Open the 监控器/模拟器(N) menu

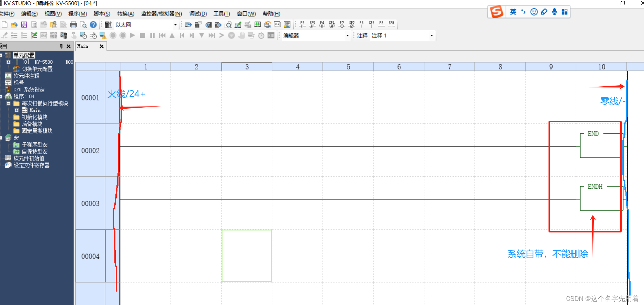click(x=161, y=14)
